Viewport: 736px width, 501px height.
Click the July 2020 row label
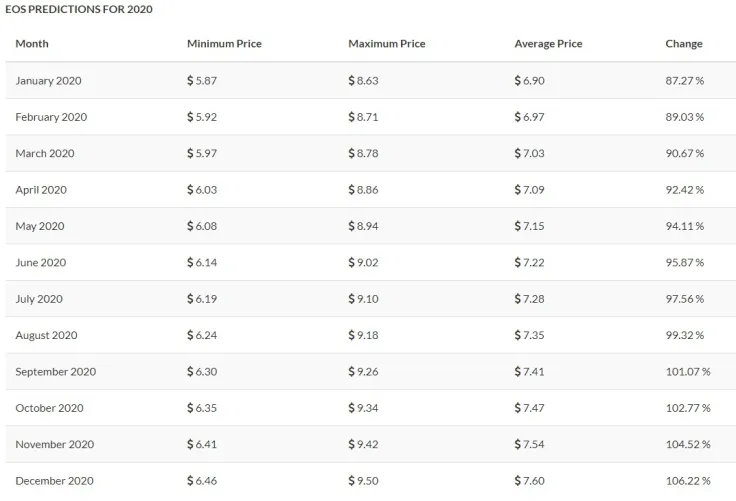(39, 299)
